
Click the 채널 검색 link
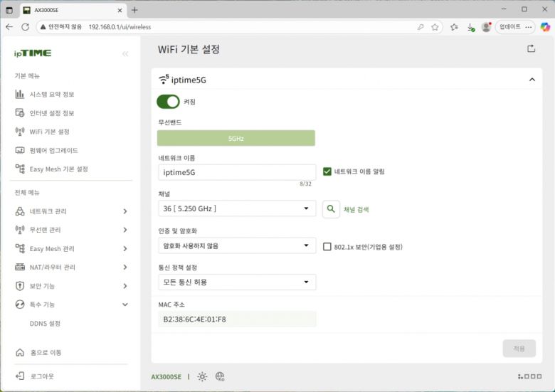[356, 209]
